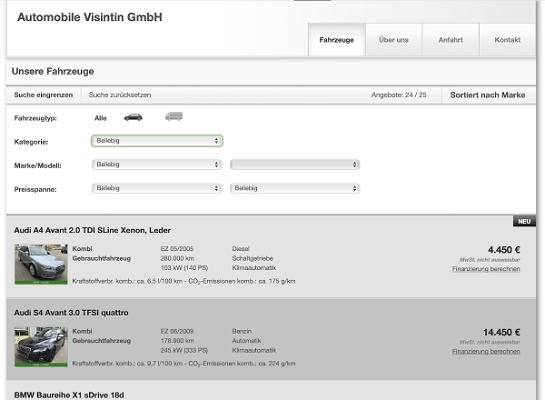Screen dimensions: 545x400
Task: Select the van vehicle type icon
Action: pos(174,116)
